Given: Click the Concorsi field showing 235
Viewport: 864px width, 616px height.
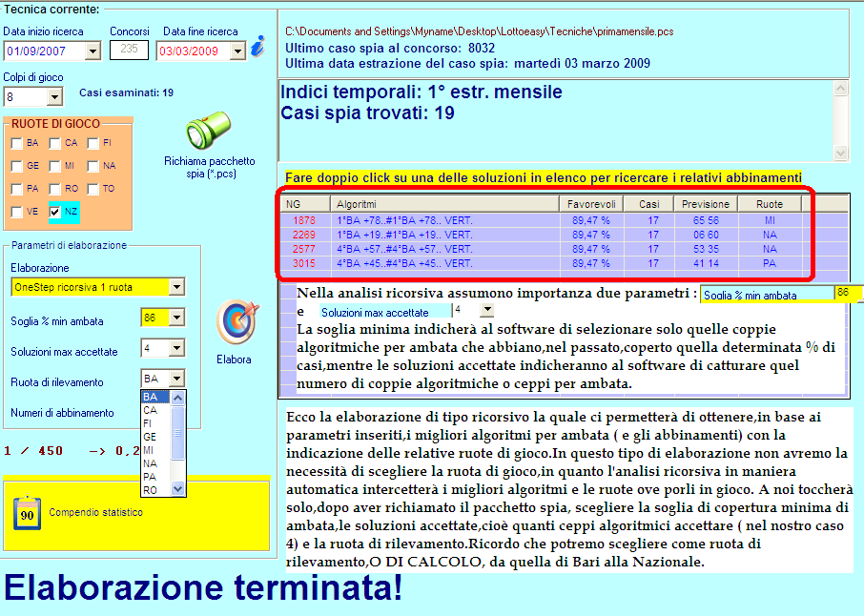Looking at the screenshot, I should [129, 49].
